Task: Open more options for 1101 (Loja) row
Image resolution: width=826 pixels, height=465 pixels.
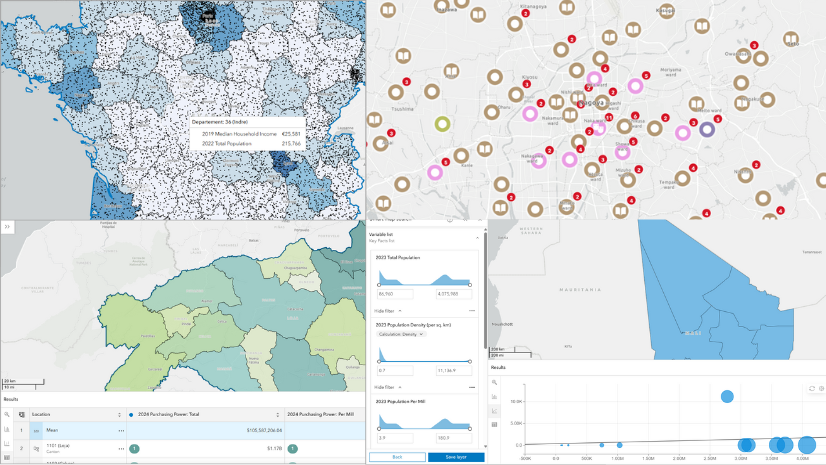Action: (x=121, y=449)
